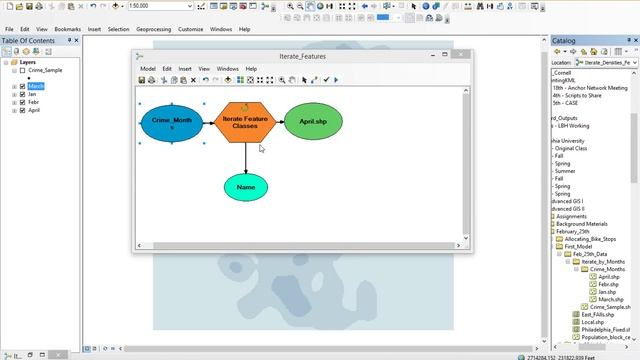This screenshot has width=640, height=360.
Task: Switch to layout view button at map bottom
Action: coord(94,349)
